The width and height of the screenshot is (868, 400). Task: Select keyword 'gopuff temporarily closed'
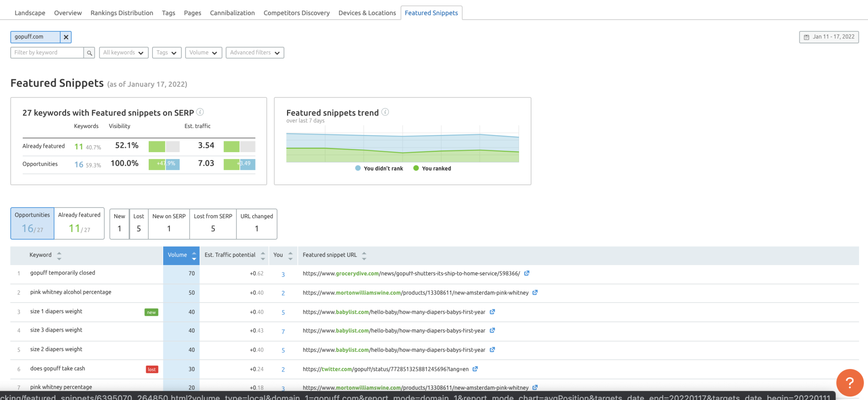(63, 273)
